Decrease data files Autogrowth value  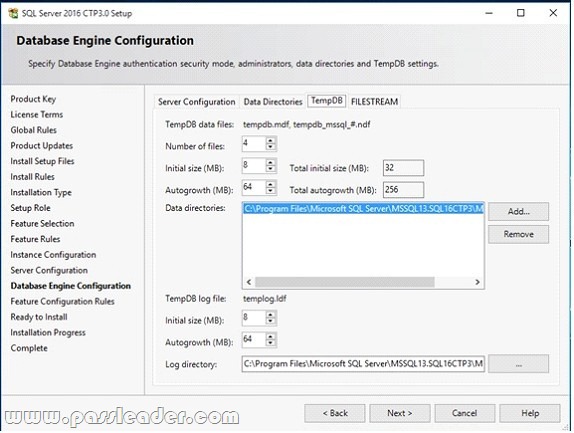[x=271, y=191]
